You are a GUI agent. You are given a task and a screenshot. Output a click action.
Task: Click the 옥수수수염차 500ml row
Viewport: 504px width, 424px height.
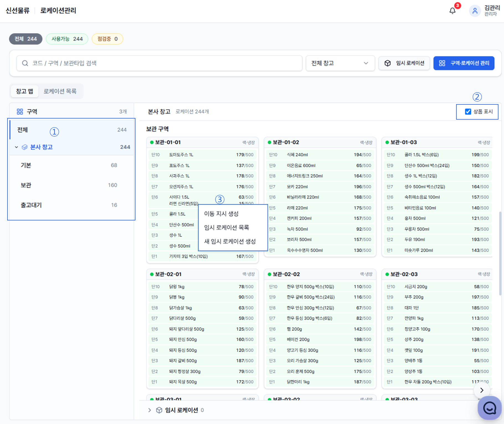pyautogui.click(x=320, y=250)
